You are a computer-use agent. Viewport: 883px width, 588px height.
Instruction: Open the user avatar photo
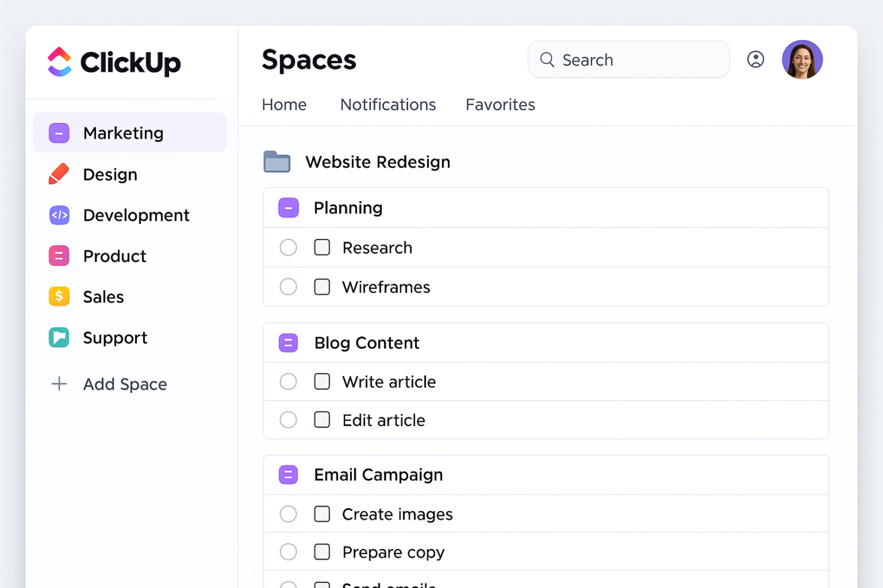tap(802, 60)
